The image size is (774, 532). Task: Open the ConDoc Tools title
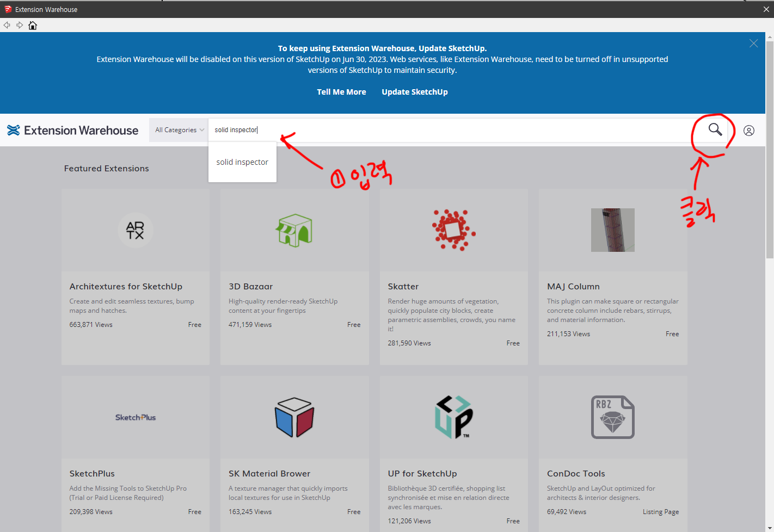coord(576,474)
